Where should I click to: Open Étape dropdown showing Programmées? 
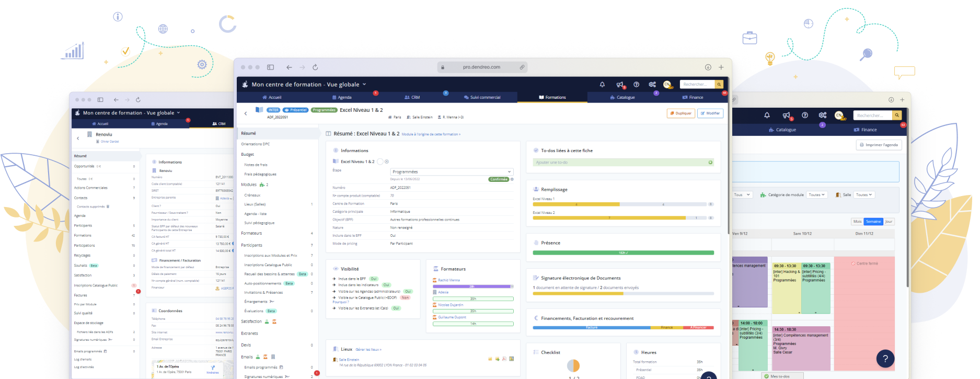coord(452,171)
